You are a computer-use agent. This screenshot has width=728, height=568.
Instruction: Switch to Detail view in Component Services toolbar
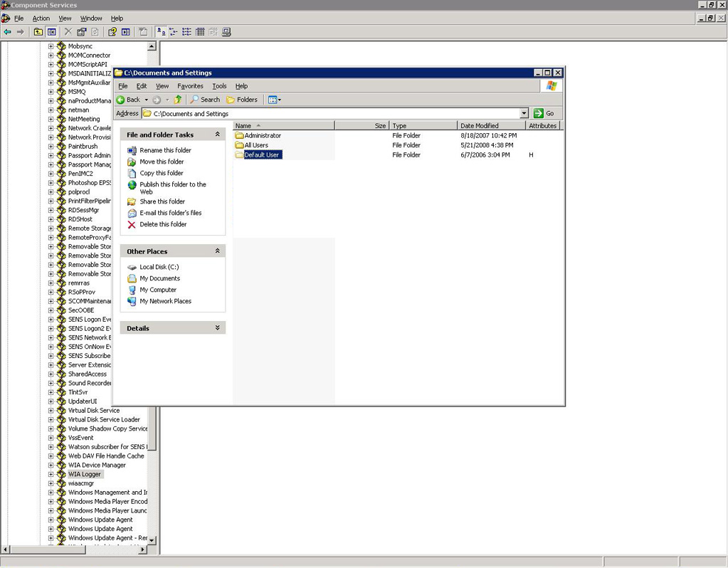click(x=200, y=32)
